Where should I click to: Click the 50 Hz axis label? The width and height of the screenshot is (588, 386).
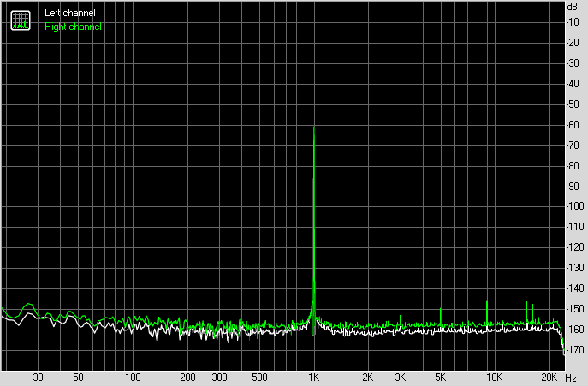[78, 377]
